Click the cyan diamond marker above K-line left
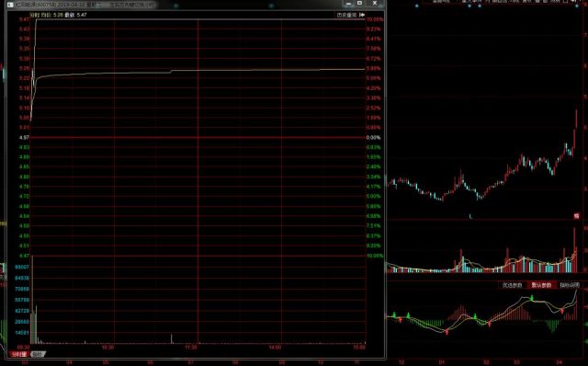Viewport: 588px width, 366px height. point(416,6)
